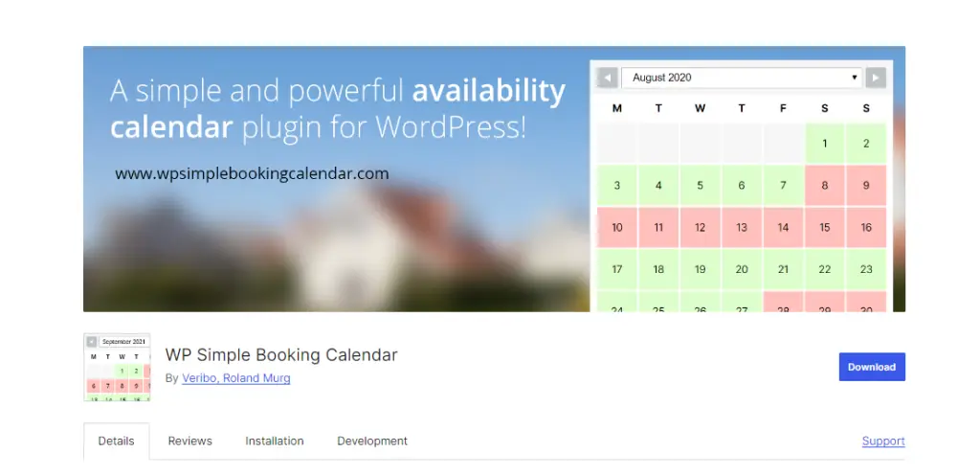Open the Installation tab
Image resolution: width=980 pixels, height=475 pixels.
[x=275, y=441]
